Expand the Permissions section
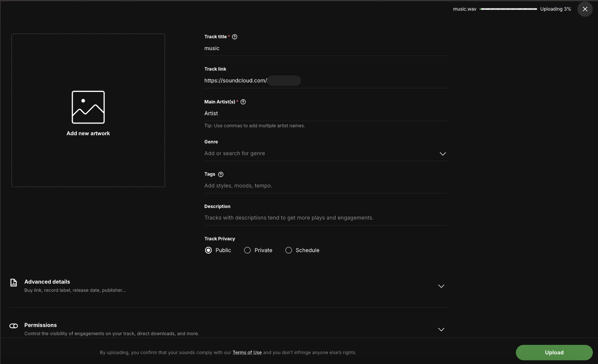This screenshot has width=598, height=364. tap(441, 329)
